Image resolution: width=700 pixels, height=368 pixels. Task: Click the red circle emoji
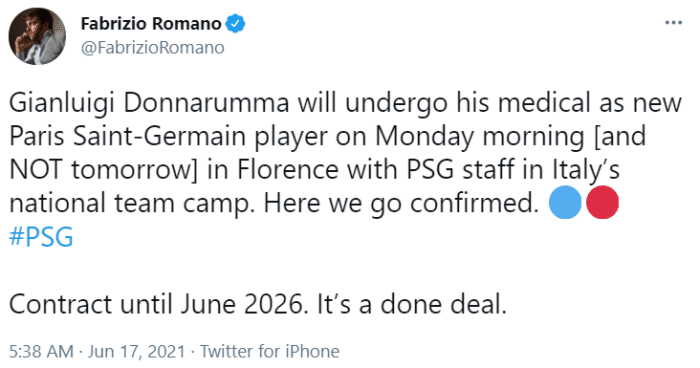tap(602, 202)
